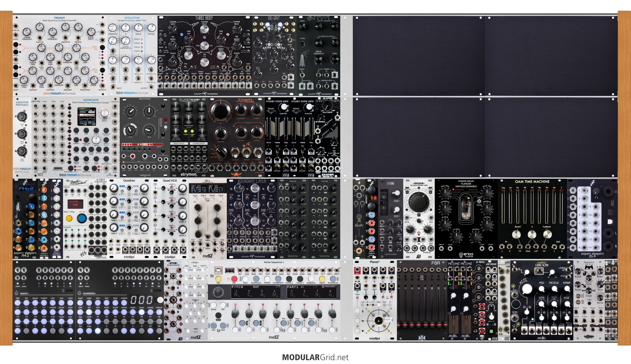Select the Velocity page button on Vector Sequencer
The height and width of the screenshot is (364, 631).
[x=267, y=279]
